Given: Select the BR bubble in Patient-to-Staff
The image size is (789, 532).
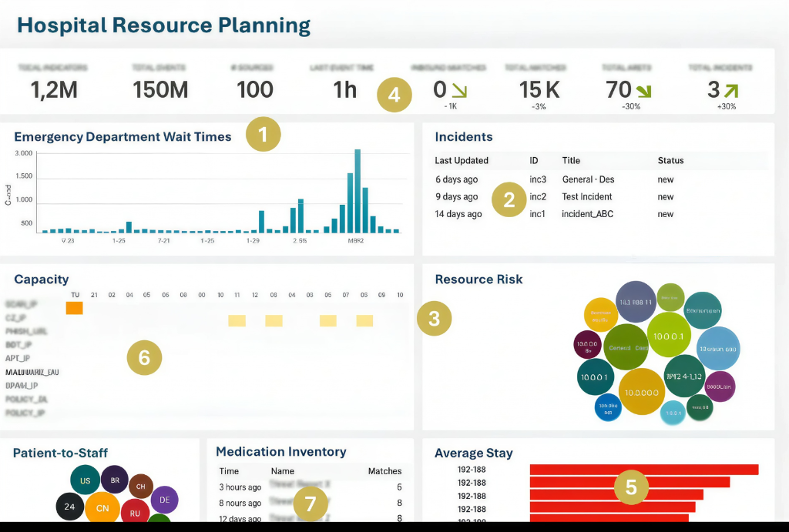Looking at the screenshot, I should 115,480.
